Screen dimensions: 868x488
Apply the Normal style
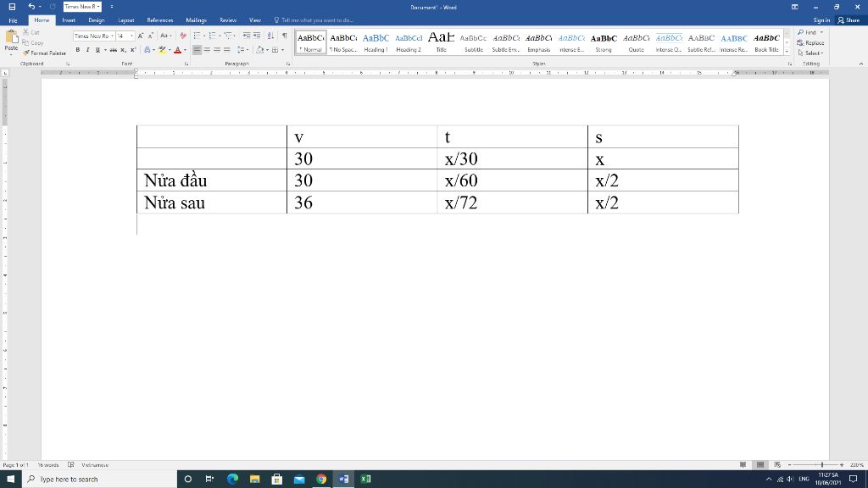tap(310, 42)
